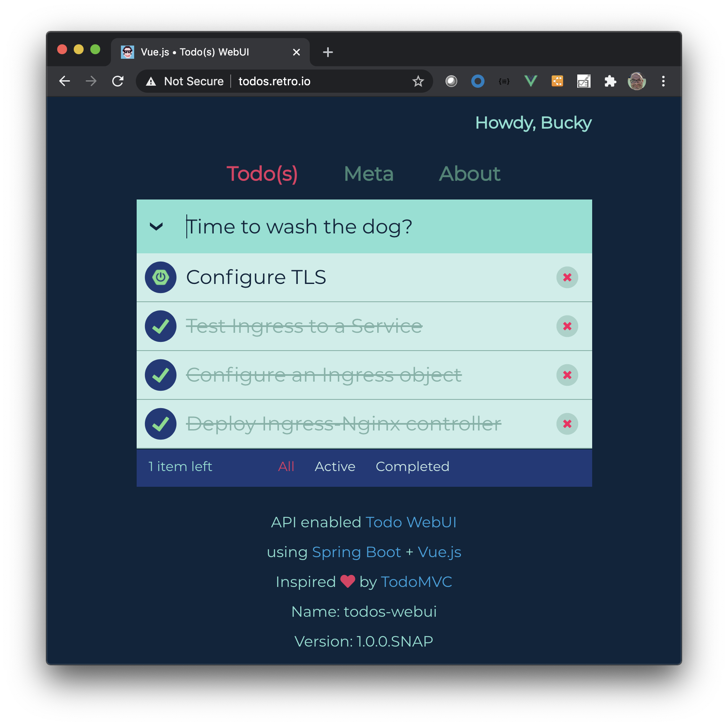728x726 pixels.
Task: Click the Version: 1.0.0.SNAP text
Action: point(364,642)
